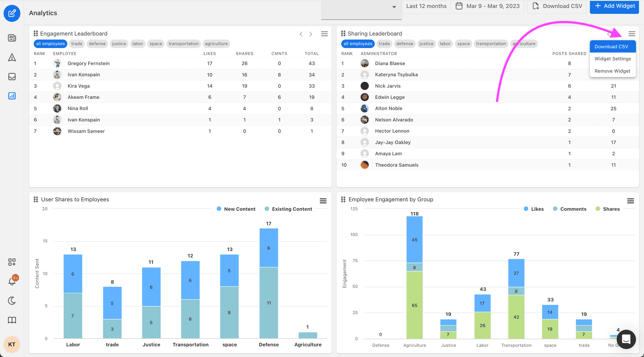
Task: Select justice filter in Engagement Leaderboard
Action: pos(119,43)
